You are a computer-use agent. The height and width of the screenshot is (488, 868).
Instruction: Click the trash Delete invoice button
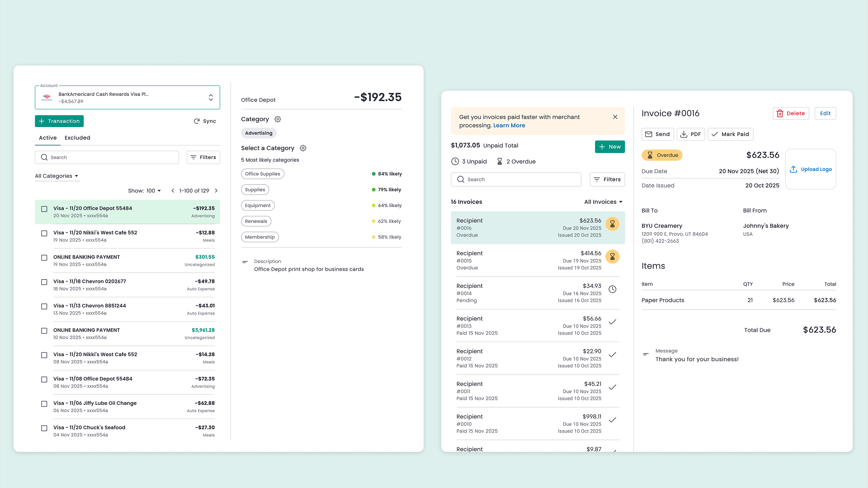click(791, 113)
